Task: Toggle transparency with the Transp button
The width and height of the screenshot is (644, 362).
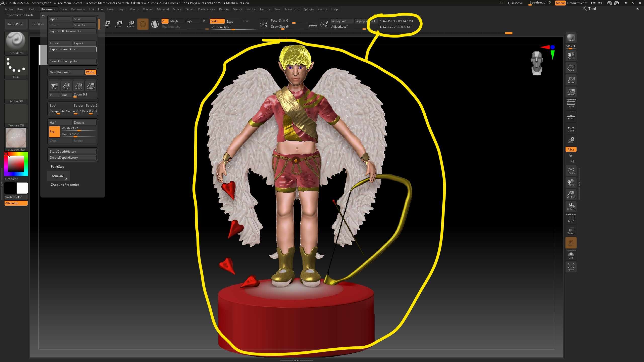Action: (x=571, y=231)
